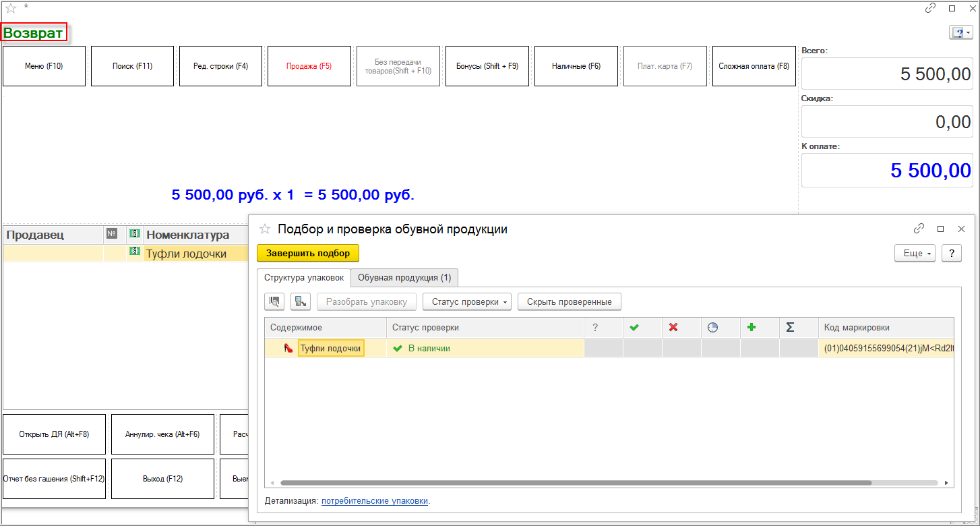This screenshot has width=980, height=526.
Task: Click the favorite star of the dialog title
Action: (x=265, y=229)
